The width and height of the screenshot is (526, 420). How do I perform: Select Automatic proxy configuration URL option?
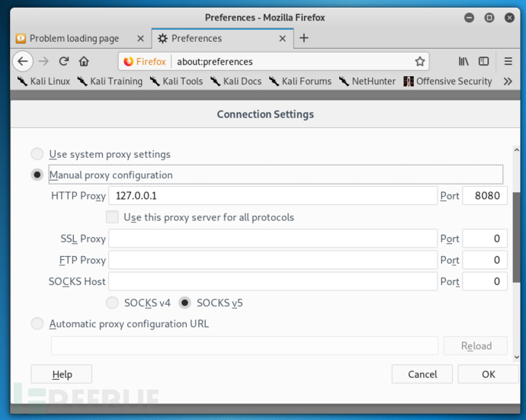(37, 324)
